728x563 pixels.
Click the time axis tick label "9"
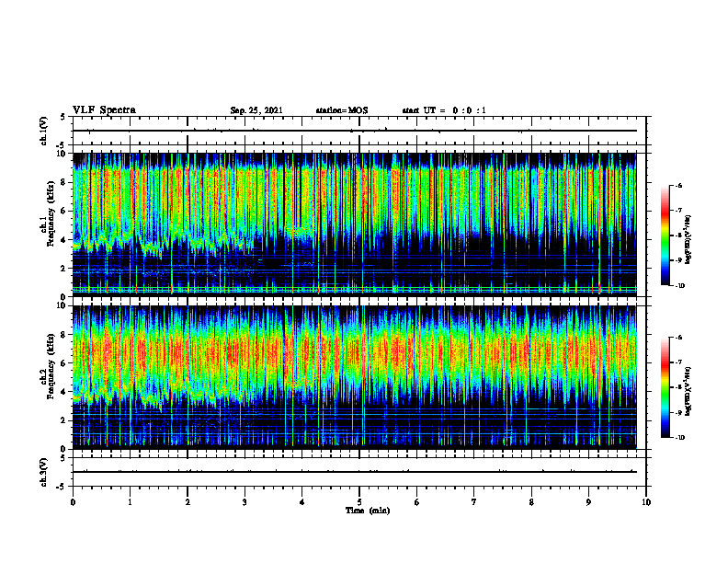588,502
